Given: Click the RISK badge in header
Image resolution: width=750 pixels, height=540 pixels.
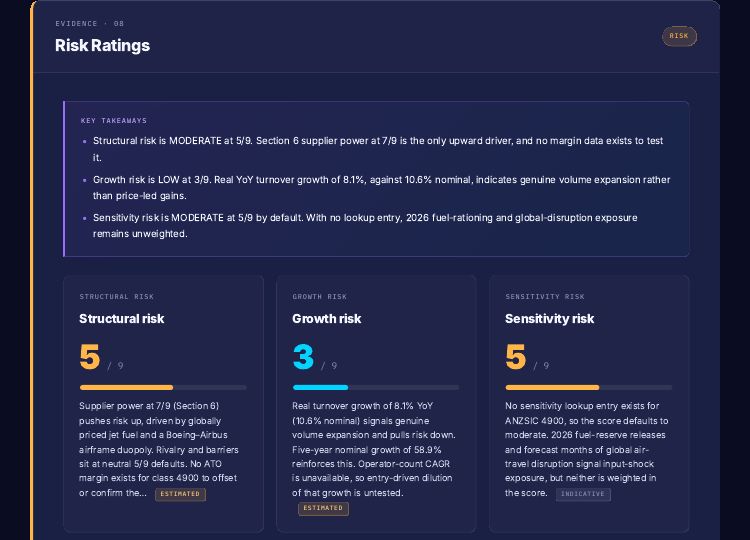Looking at the screenshot, I should pyautogui.click(x=679, y=36).
